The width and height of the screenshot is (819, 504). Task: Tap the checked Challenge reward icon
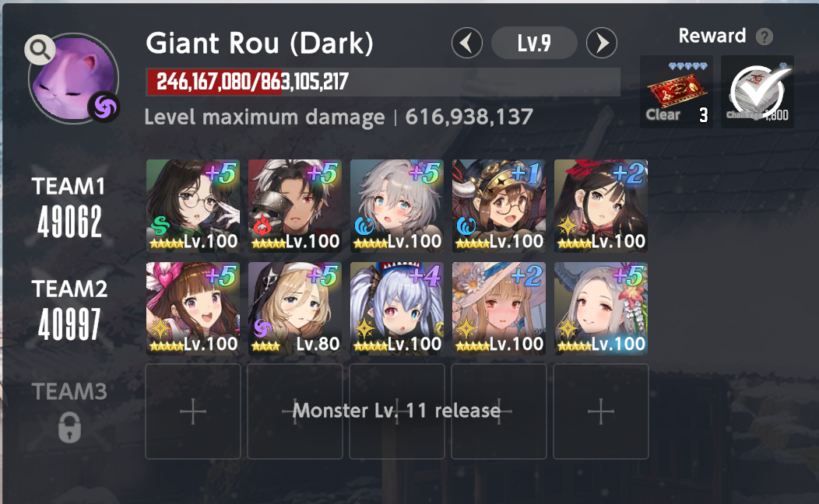pos(757,92)
